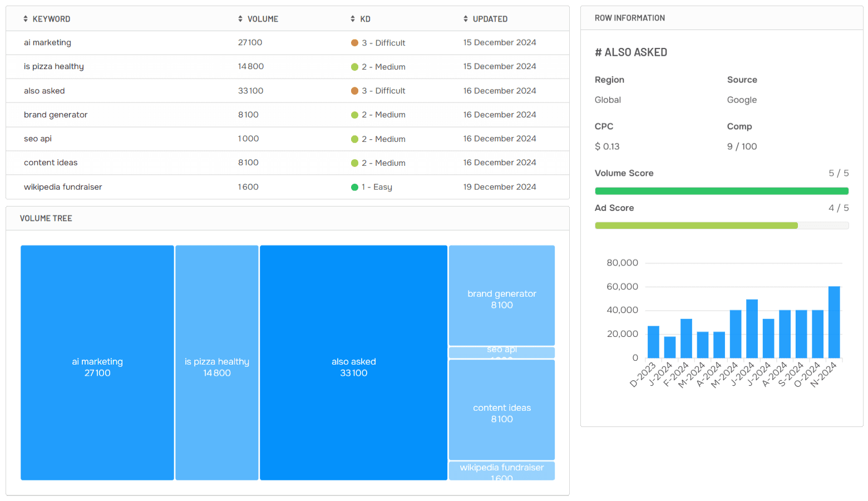Click the '15 December 2024' date for ai marketing
This screenshot has width=868, height=501.
(x=500, y=42)
